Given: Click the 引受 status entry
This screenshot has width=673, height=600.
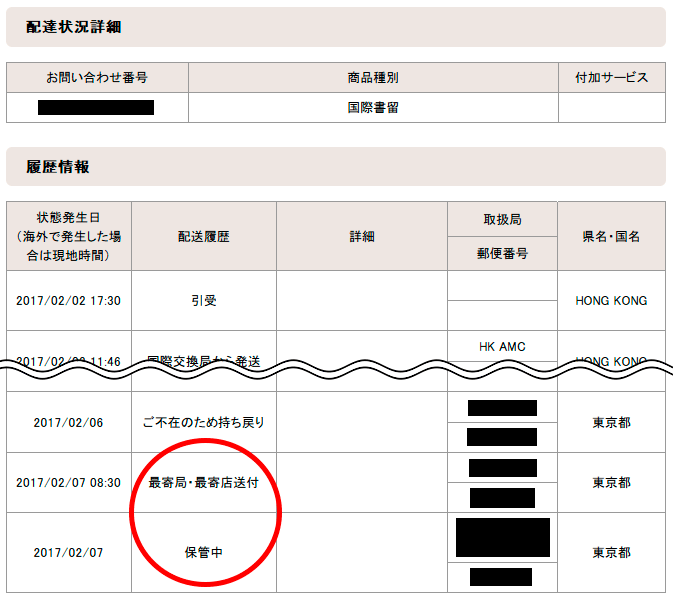Looking at the screenshot, I should [x=204, y=301].
